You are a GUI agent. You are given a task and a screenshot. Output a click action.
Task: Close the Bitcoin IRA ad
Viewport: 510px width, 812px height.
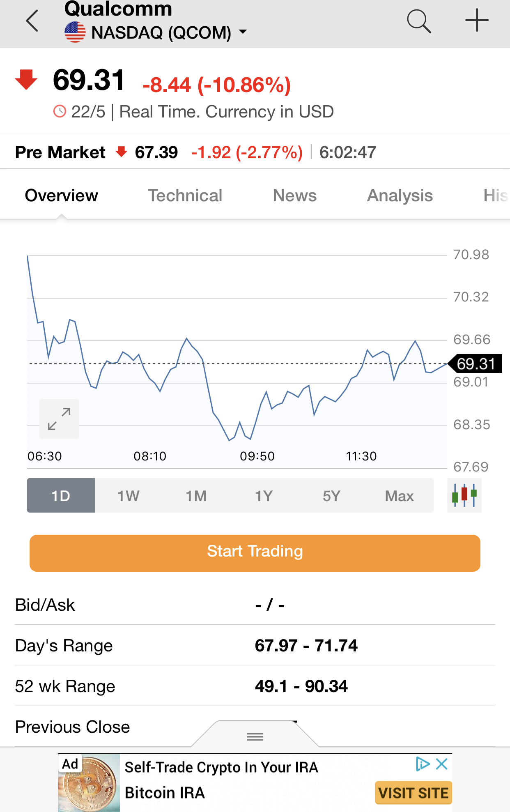442,764
